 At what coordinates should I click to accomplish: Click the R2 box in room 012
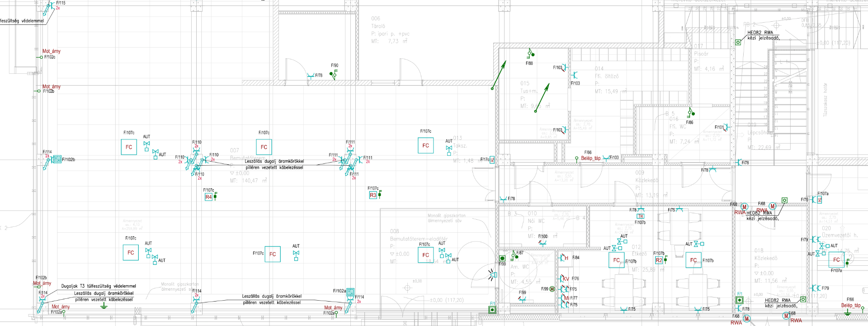pos(659,260)
